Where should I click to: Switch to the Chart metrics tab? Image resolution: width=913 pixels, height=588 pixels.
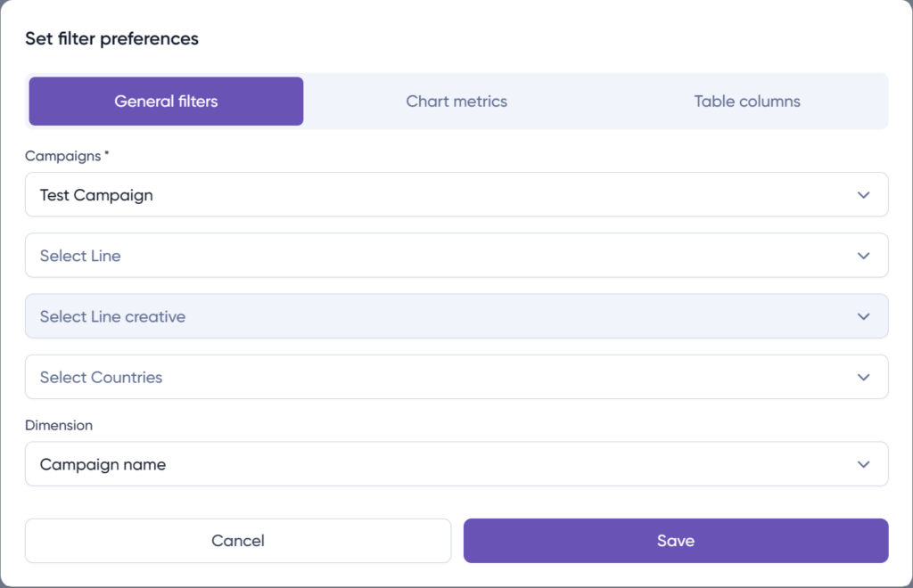[456, 101]
